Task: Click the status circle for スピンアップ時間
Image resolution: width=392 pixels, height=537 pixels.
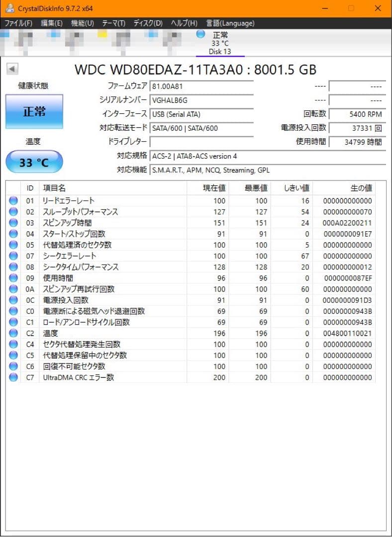Action: 13,223
